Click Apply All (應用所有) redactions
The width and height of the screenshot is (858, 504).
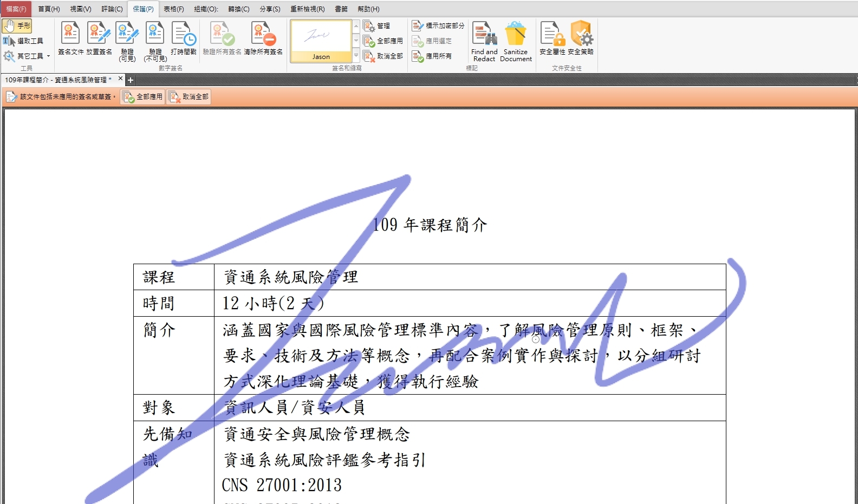(x=432, y=56)
